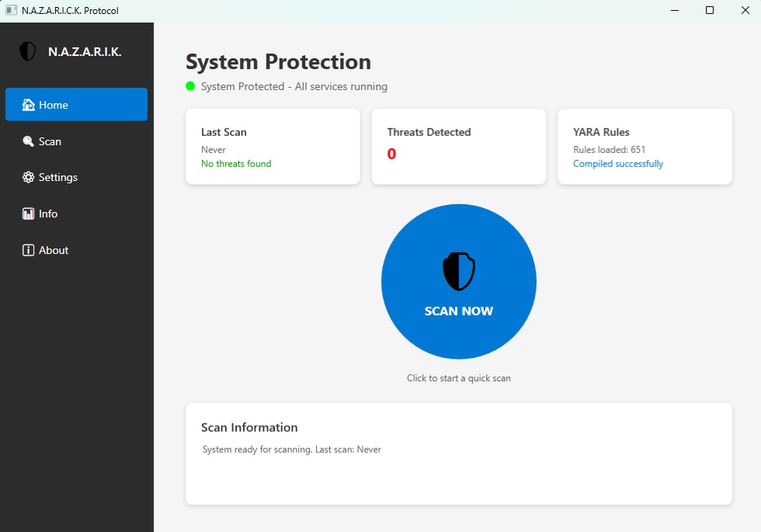Click the green 'No threats found' text

tap(236, 164)
